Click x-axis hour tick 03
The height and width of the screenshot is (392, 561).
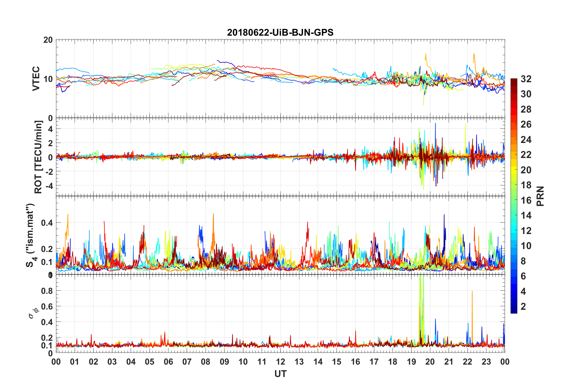coord(112,362)
